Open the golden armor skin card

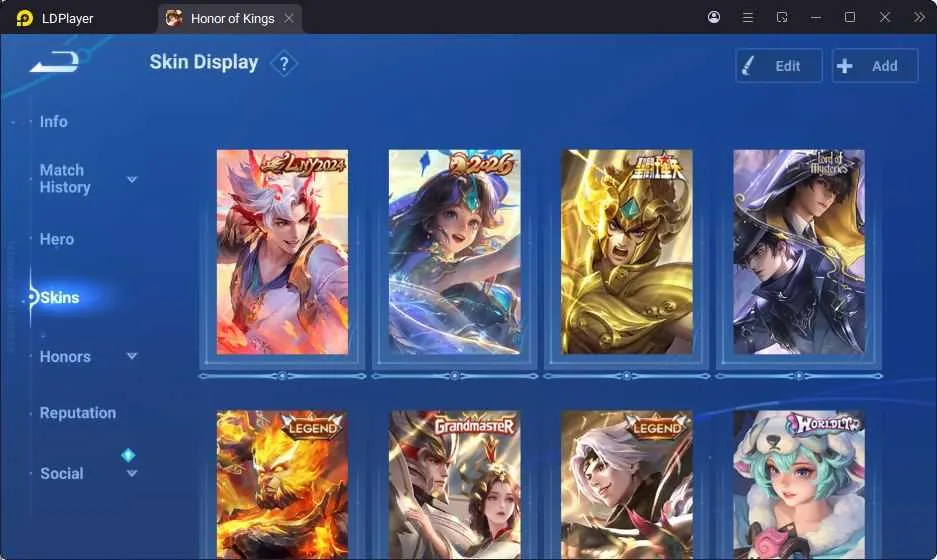(x=627, y=252)
